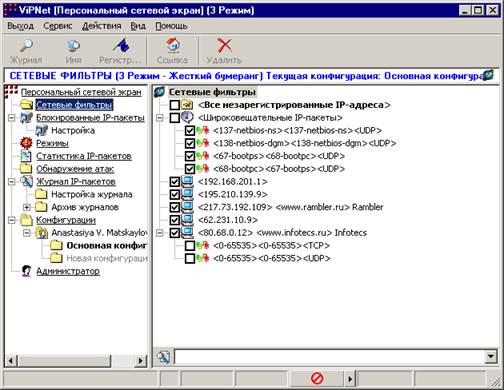Click the computer icon for 195.210.139.9
The height and width of the screenshot is (390, 504).
click(188, 194)
